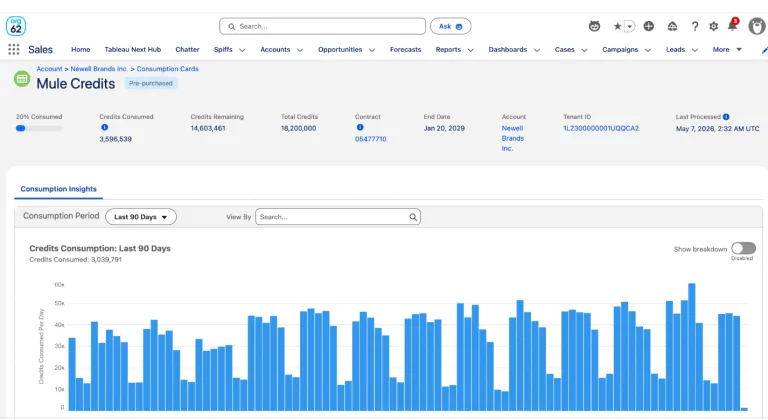Click the Astro mascot icon in header
This screenshot has height=420, width=768.
[594, 26]
